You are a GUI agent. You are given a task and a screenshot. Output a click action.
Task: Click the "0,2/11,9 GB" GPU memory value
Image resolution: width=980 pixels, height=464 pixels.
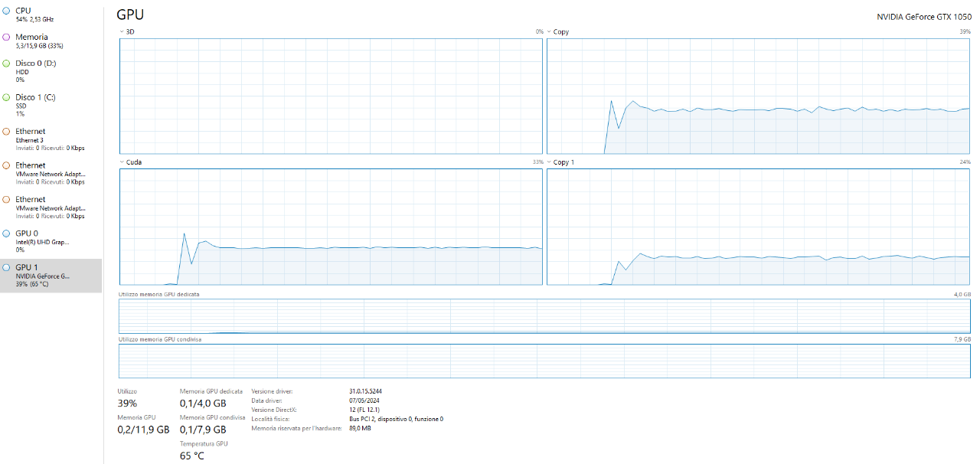click(143, 430)
